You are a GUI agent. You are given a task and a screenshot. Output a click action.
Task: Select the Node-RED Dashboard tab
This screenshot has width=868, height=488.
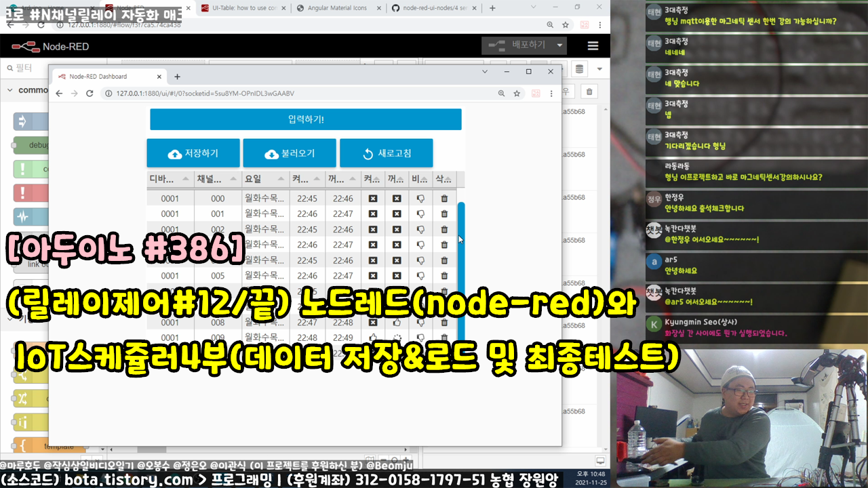108,77
